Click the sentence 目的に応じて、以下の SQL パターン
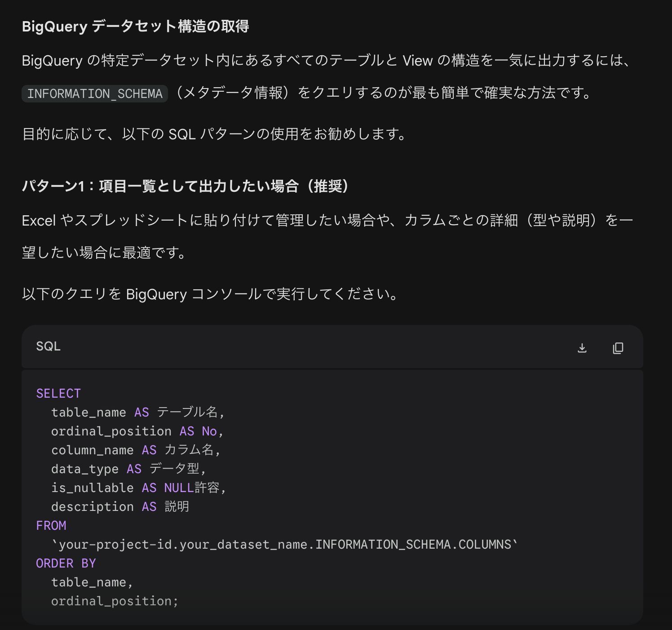Viewport: 672px width, 630px height. point(215,134)
